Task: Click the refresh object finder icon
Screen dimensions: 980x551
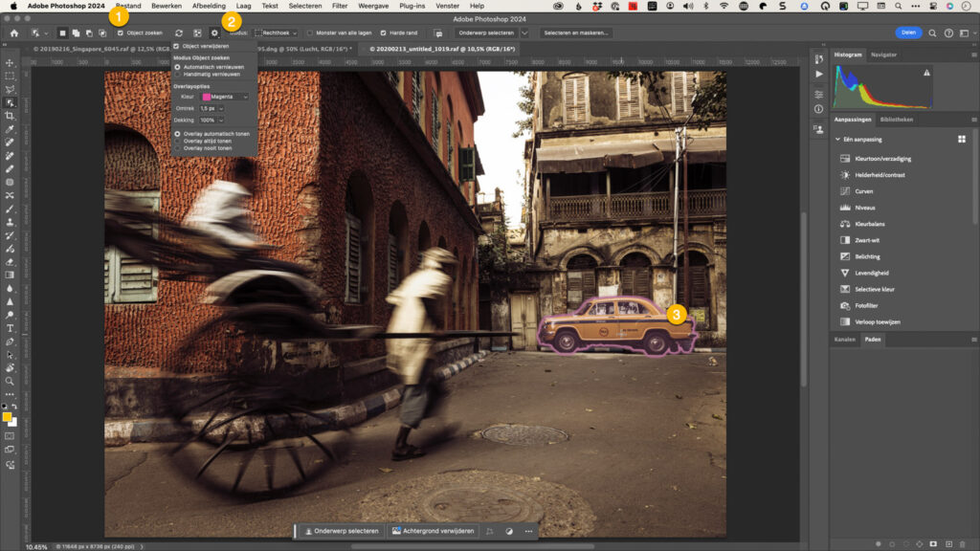Action: (179, 33)
